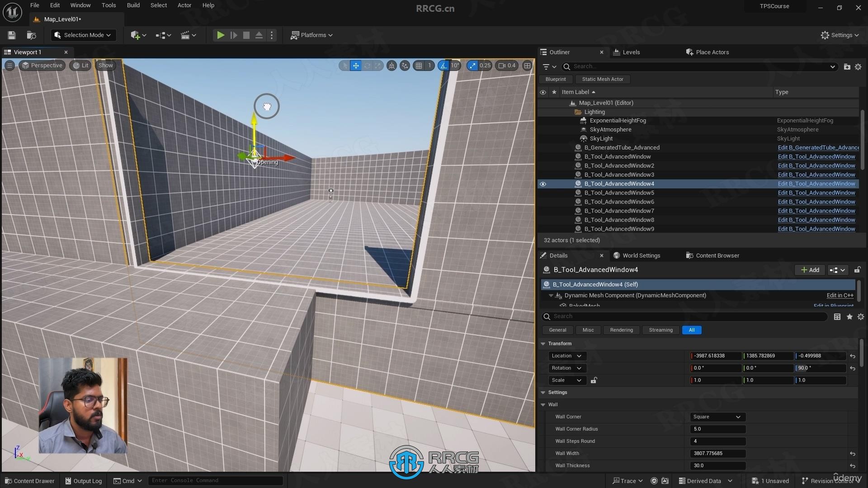The image size is (868, 488).
Task: Toggle rotation angle snapping
Action: coord(443,66)
